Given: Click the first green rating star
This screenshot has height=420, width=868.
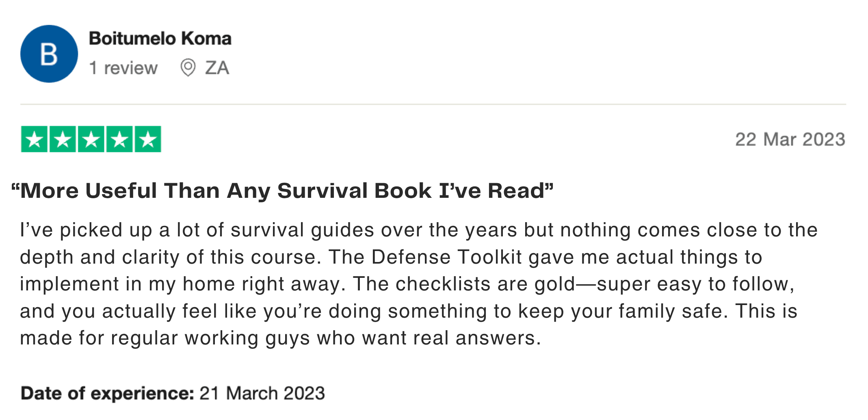Looking at the screenshot, I should (35, 139).
